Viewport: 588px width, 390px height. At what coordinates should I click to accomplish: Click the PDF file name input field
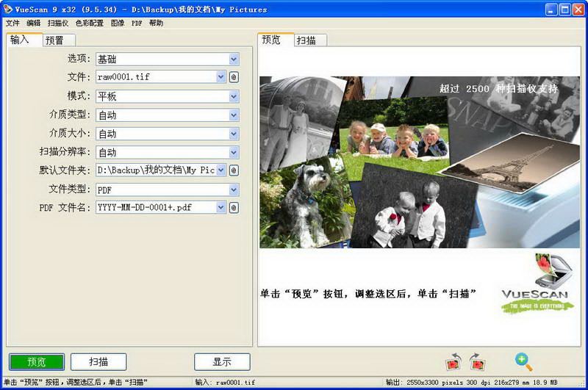pos(157,208)
